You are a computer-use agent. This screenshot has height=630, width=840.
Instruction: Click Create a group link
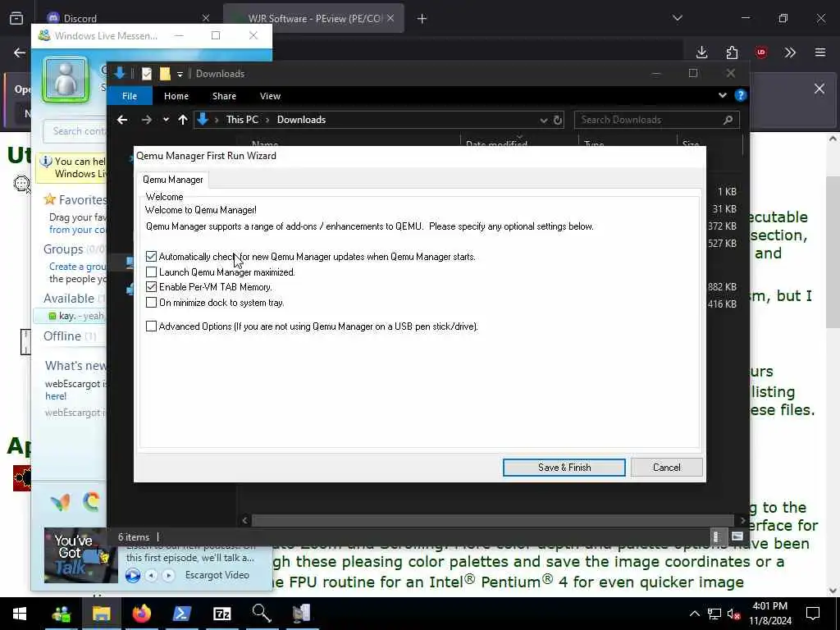78,267
